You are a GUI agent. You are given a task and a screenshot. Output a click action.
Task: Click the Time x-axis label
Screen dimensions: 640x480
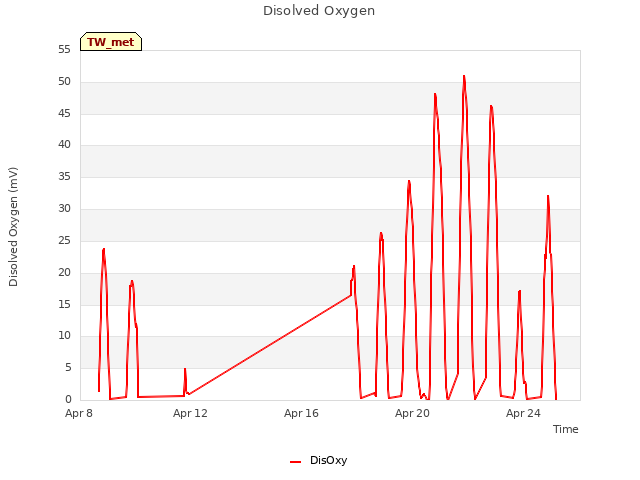[x=565, y=429]
